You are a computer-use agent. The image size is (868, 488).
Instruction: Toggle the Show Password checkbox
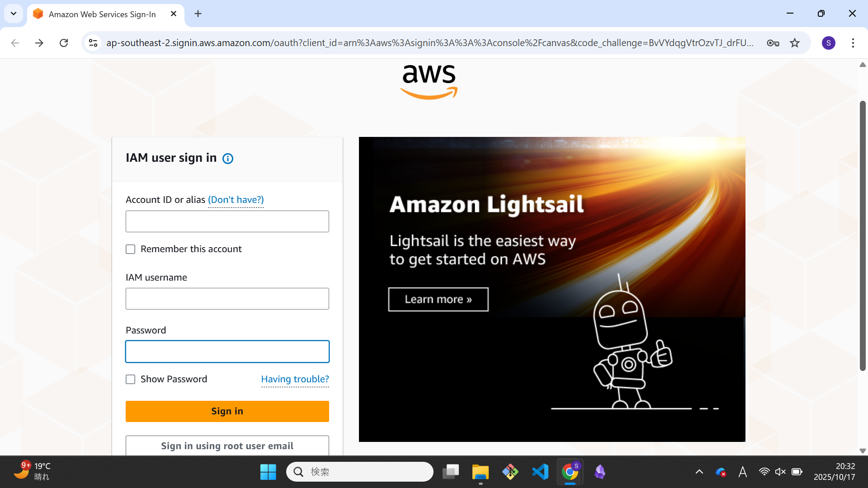131,380
